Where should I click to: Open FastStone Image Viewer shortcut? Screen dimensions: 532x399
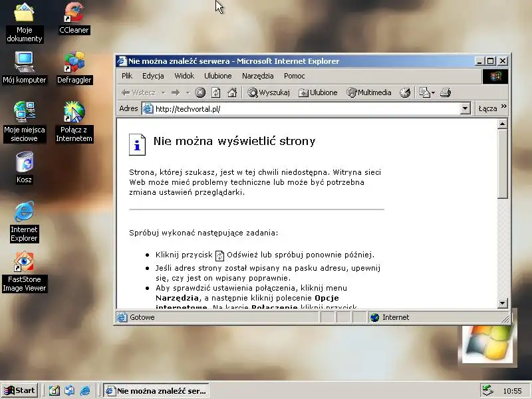pos(24,271)
